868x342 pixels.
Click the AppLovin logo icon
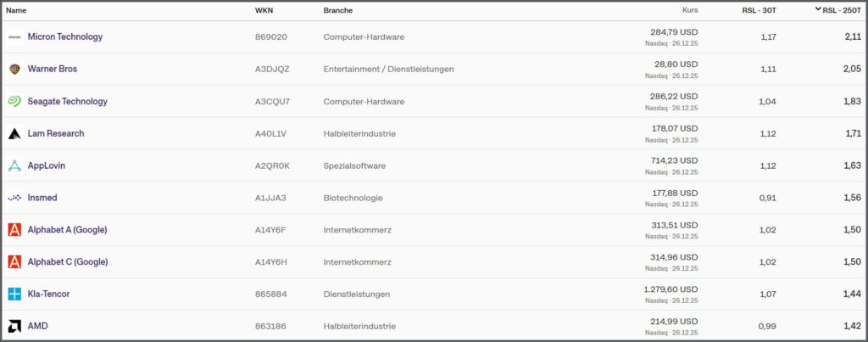pyautogui.click(x=14, y=166)
